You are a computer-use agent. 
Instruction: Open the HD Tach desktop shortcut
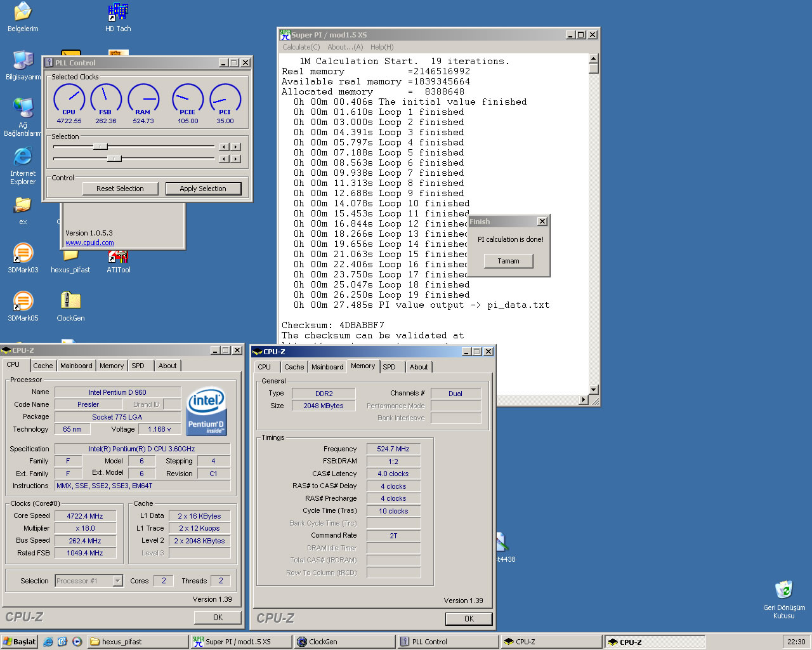118,17
